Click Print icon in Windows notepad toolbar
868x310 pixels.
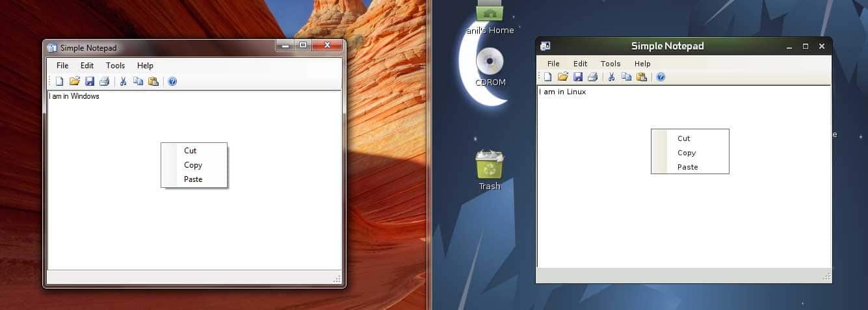[104, 81]
